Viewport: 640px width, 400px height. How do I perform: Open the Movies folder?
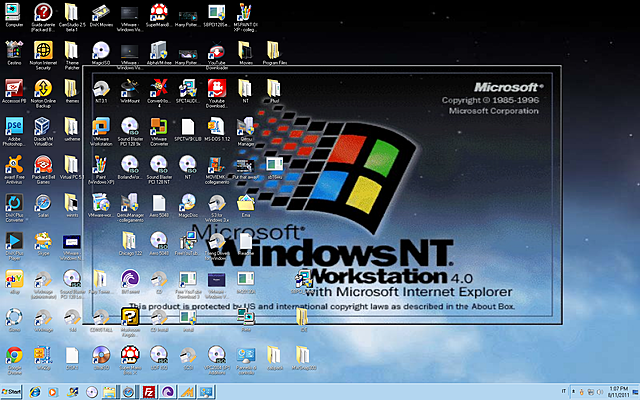246,53
